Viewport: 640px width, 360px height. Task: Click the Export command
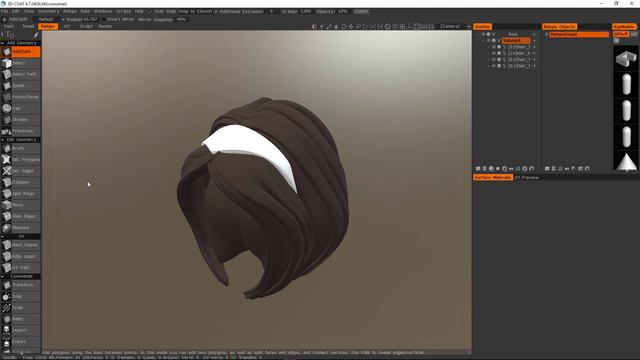(20, 342)
